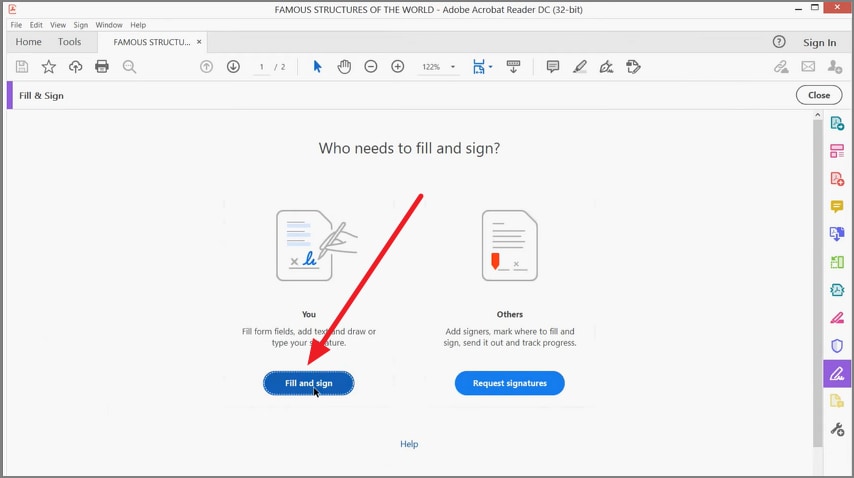The width and height of the screenshot is (854, 478).
Task: Open Organize Pages tool in right pane
Action: point(837,151)
